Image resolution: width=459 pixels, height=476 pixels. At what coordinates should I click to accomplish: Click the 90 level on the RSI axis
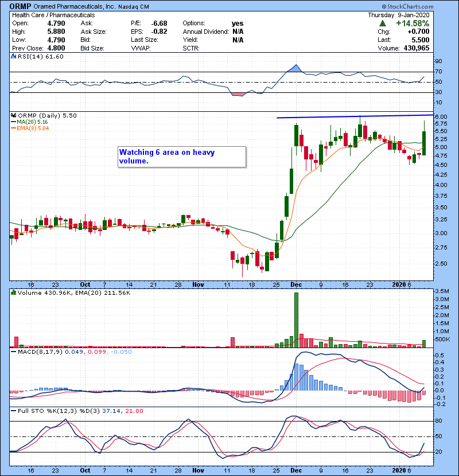click(x=438, y=61)
